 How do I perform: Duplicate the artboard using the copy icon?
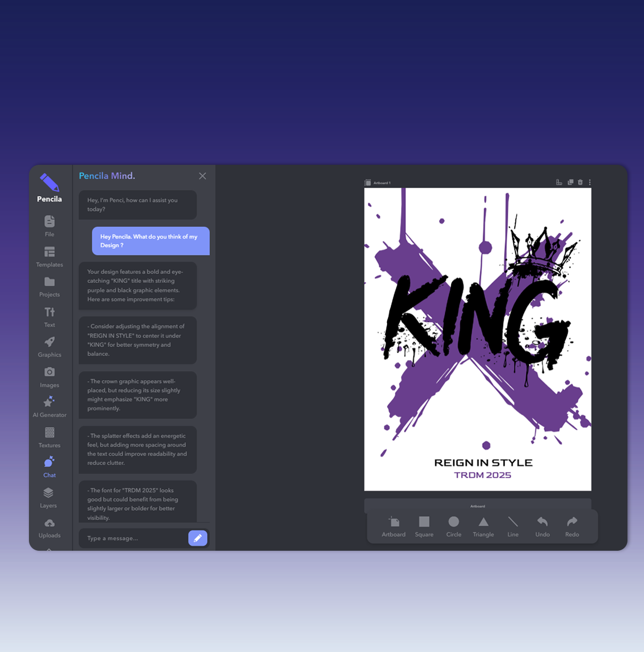pyautogui.click(x=570, y=182)
